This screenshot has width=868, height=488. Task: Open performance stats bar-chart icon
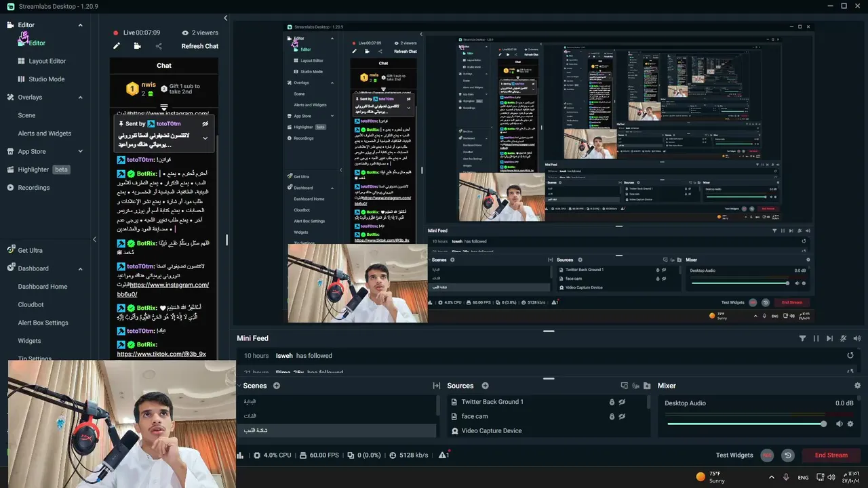pyautogui.click(x=240, y=455)
